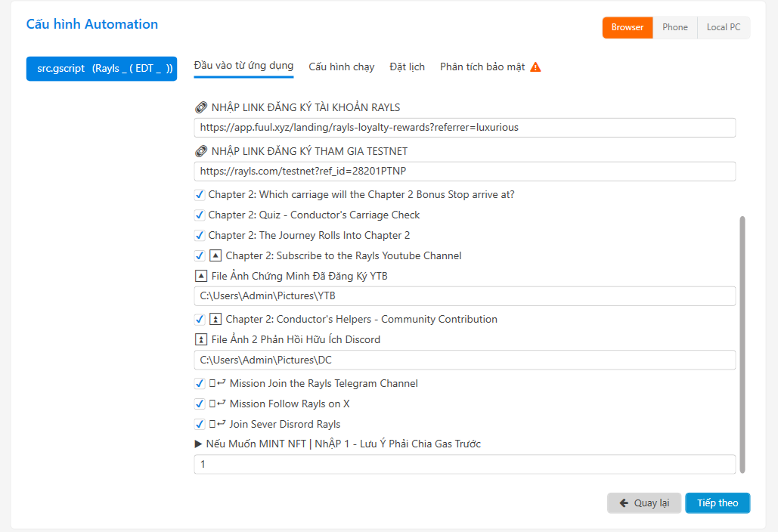Viewport: 778px width, 532px height.
Task: Click the warning triangle icon next to Phân tích bảo mật
Action: pyautogui.click(x=535, y=67)
